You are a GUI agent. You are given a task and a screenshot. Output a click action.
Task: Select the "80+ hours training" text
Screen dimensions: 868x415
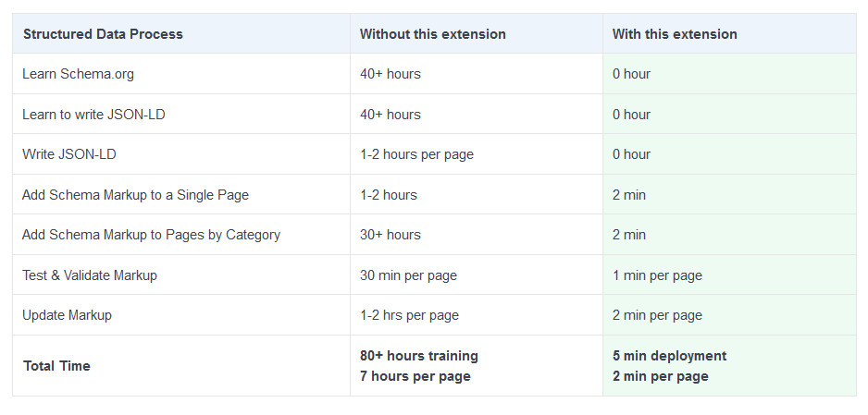tap(418, 356)
